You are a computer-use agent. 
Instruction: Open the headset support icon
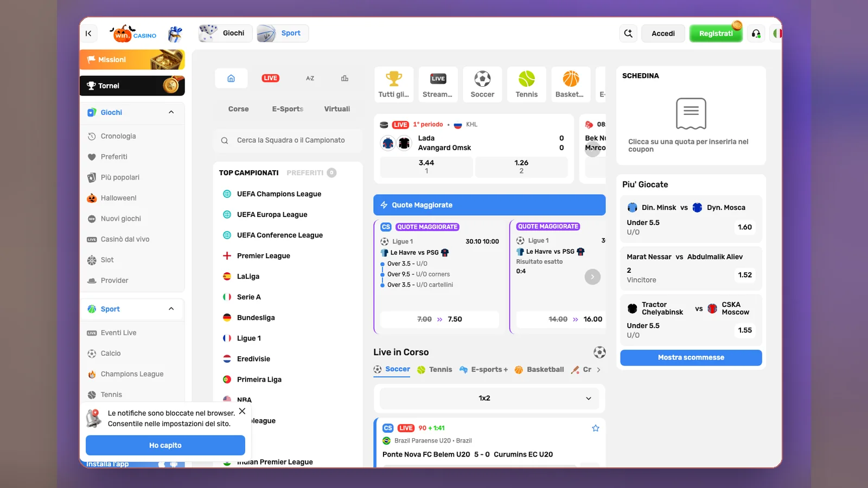756,34
